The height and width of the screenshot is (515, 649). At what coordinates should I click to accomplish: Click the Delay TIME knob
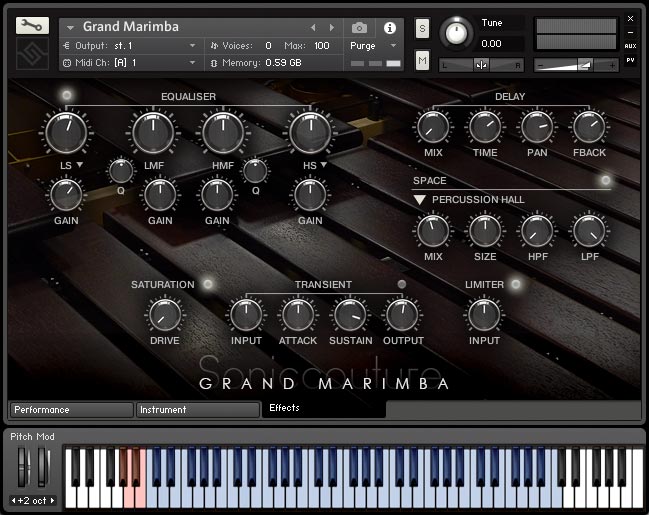(485, 127)
